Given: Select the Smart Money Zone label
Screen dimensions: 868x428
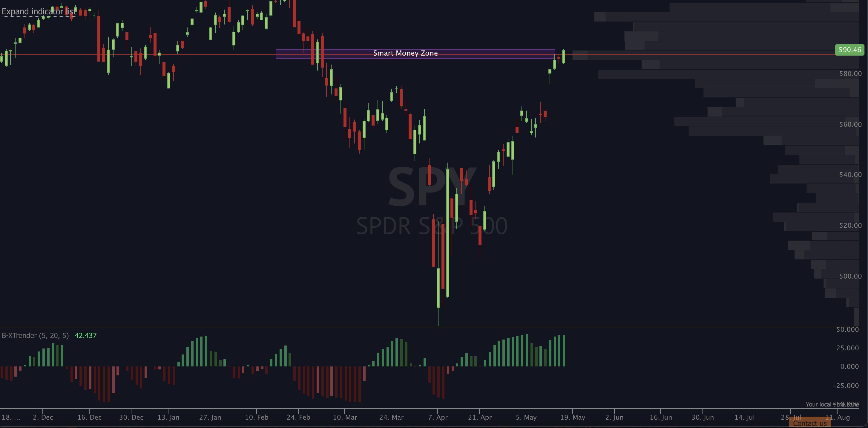Looking at the screenshot, I should (x=405, y=53).
